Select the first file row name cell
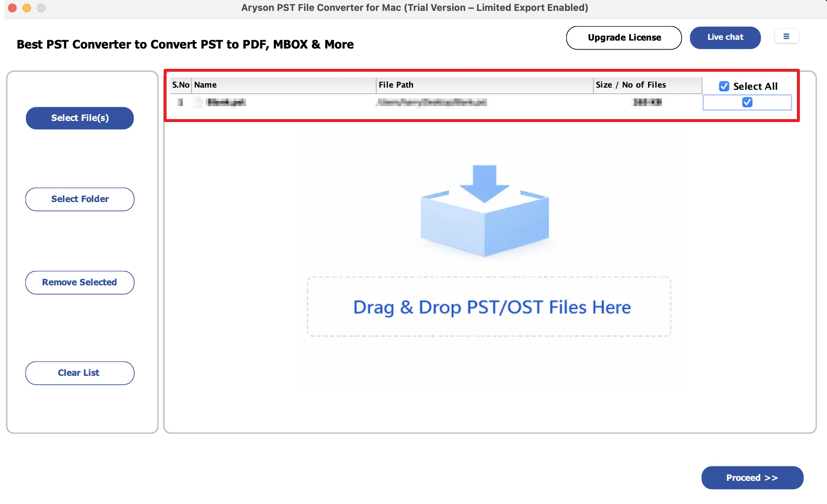This screenshot has height=504, width=827. click(284, 102)
